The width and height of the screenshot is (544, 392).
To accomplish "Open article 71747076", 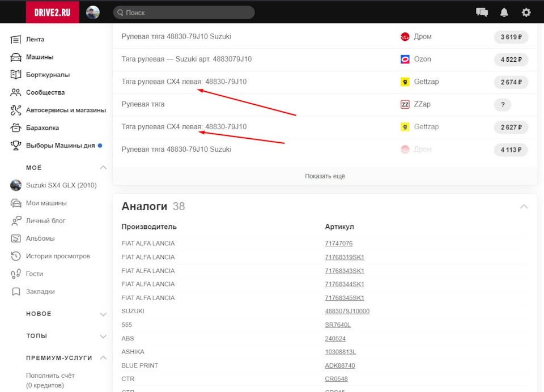I will point(339,244).
